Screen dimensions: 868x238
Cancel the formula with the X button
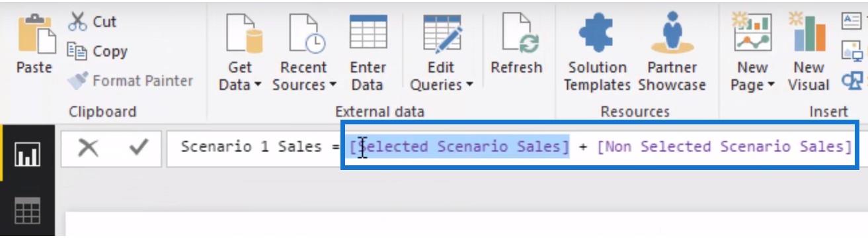(x=88, y=147)
